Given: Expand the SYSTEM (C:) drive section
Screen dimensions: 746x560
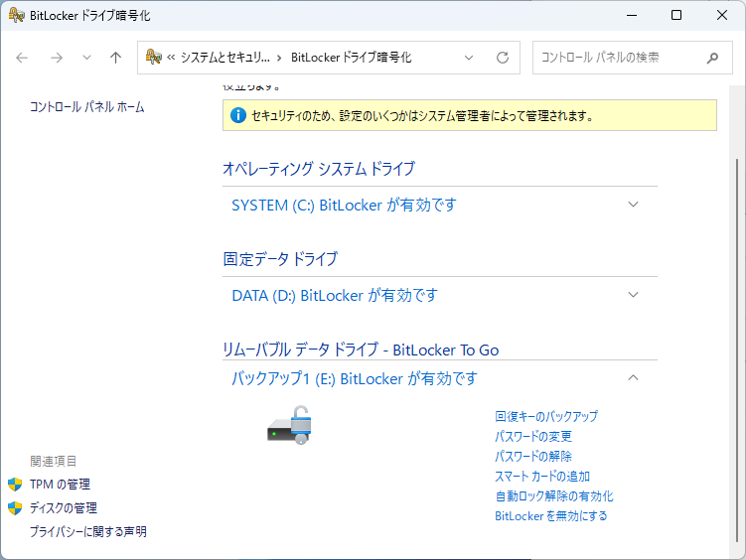Looking at the screenshot, I should pyautogui.click(x=634, y=205).
